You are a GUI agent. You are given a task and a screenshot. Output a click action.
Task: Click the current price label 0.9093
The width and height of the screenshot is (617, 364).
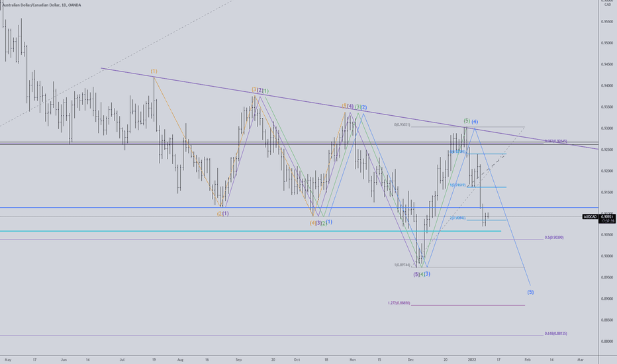(x=608, y=216)
